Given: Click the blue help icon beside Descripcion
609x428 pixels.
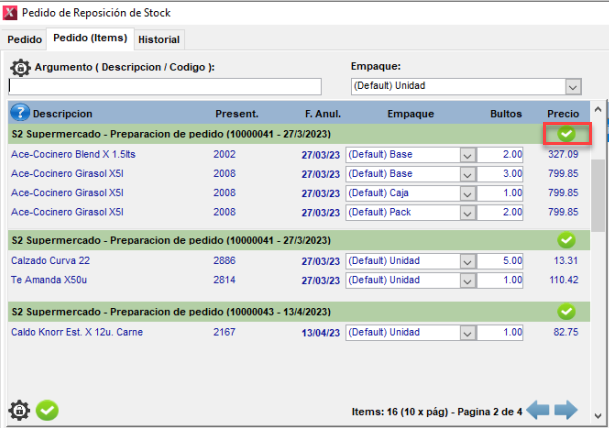Looking at the screenshot, I should (x=20, y=113).
